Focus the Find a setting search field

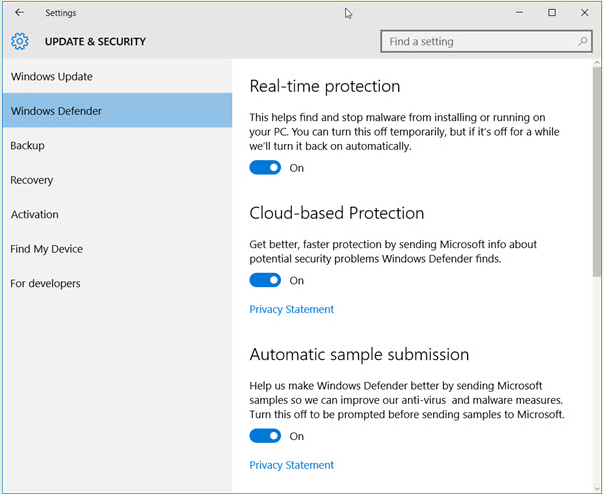click(x=475, y=42)
